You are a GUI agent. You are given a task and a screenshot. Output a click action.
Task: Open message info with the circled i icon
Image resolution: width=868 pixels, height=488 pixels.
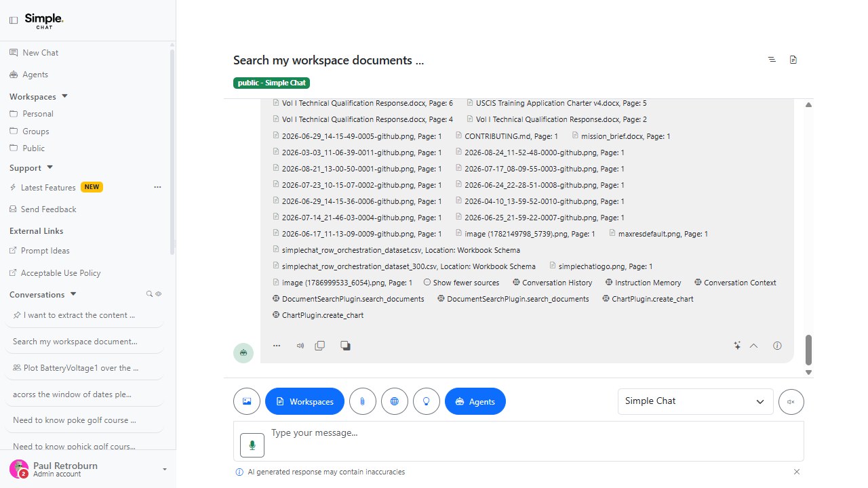tap(777, 346)
